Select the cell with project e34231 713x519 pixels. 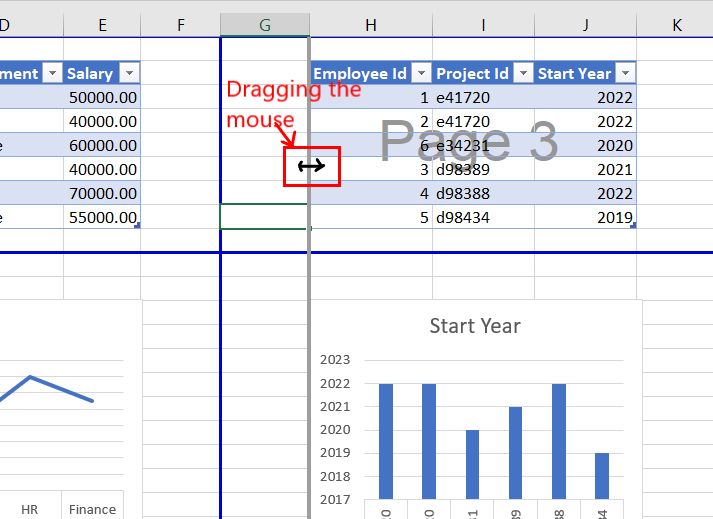tap(484, 145)
